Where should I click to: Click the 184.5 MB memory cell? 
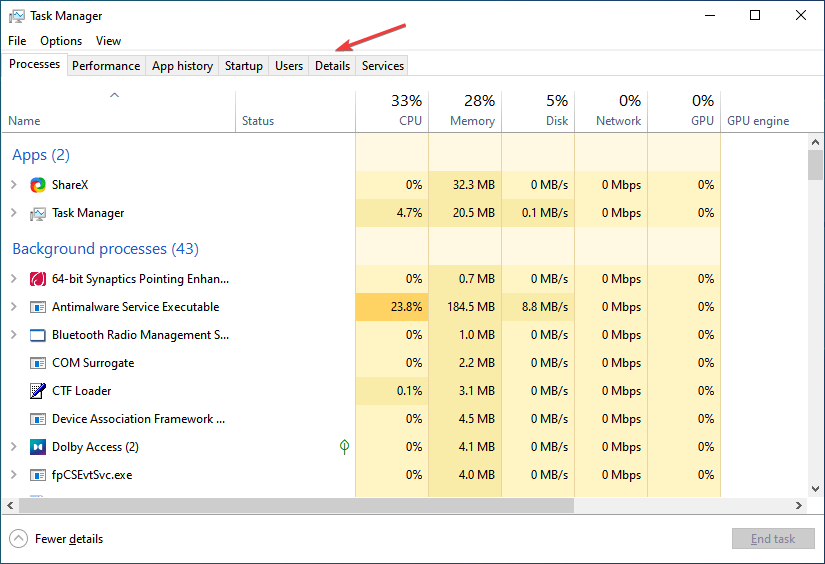coord(465,307)
